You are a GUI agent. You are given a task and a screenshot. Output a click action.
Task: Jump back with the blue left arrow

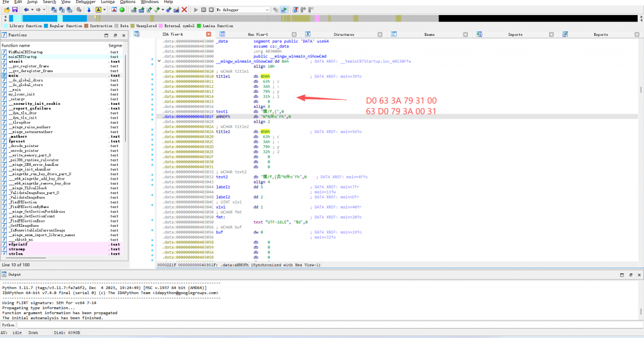coord(26,10)
